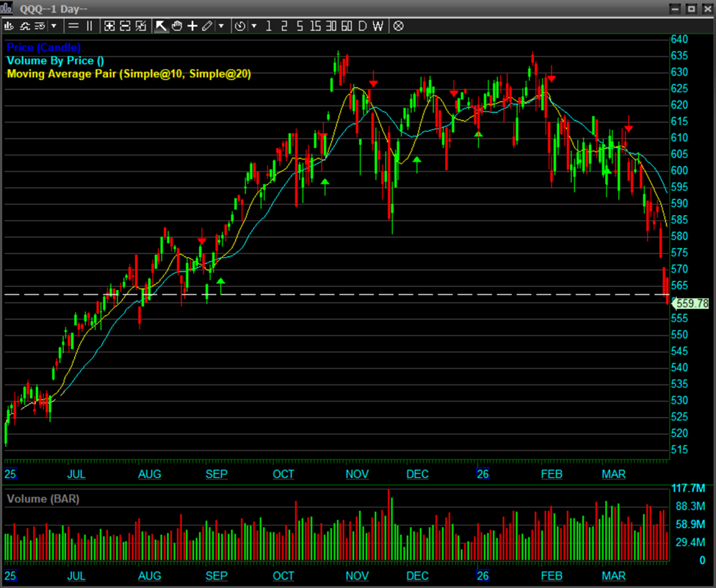This screenshot has width=716, height=588.
Task: Click the clock time interval icon
Action: coord(239,26)
